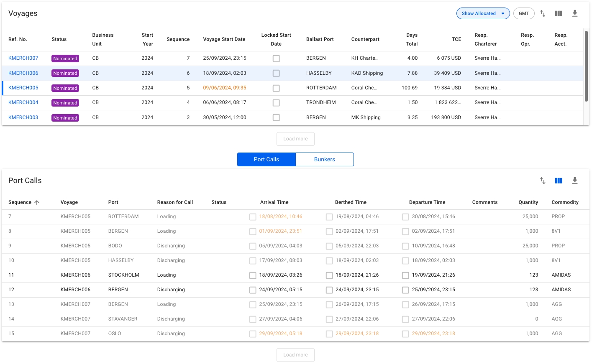The width and height of the screenshot is (592, 364).
Task: Open column settings icon in Voyages panel
Action: [559, 13]
